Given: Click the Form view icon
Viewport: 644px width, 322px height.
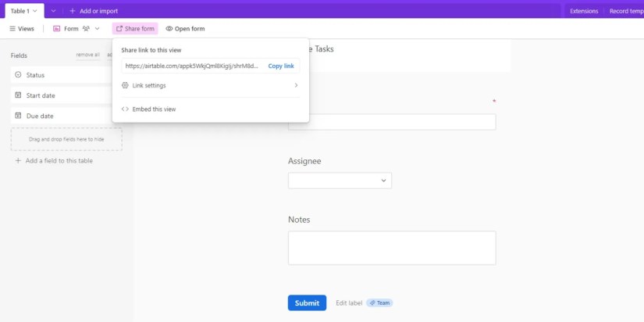Looking at the screenshot, I should (x=57, y=29).
